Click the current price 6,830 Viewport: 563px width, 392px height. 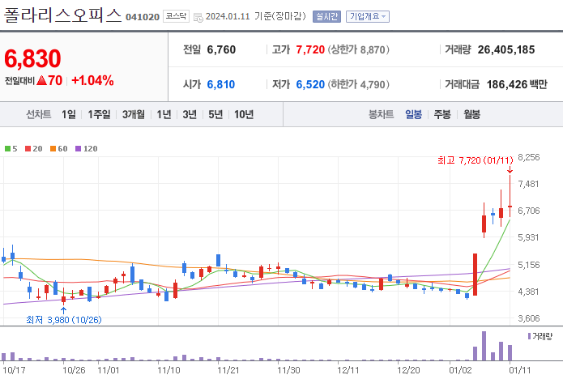coord(32,58)
